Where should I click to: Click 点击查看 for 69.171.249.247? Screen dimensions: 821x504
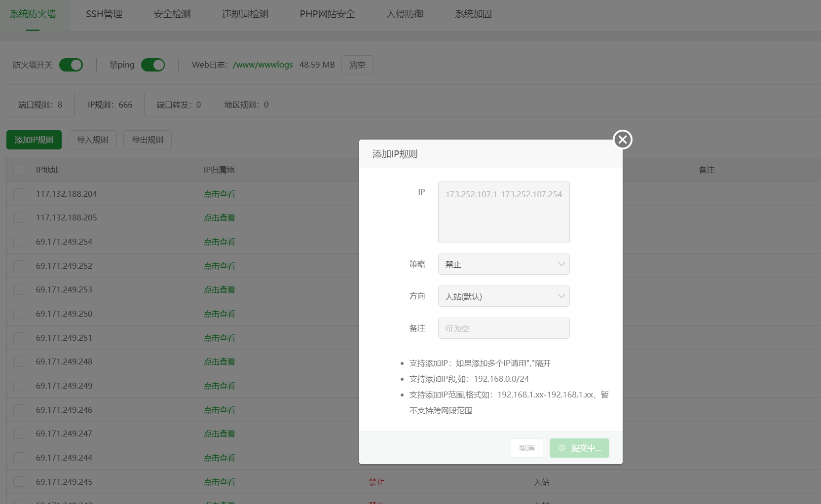tap(220, 433)
